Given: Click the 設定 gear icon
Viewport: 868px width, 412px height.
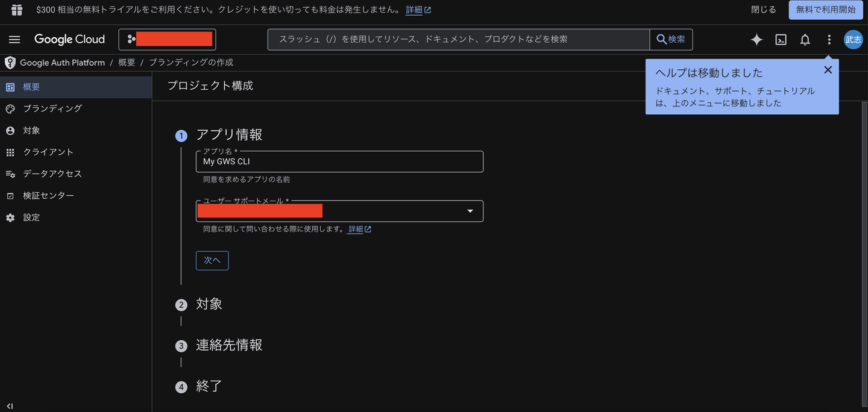Looking at the screenshot, I should [x=10, y=217].
